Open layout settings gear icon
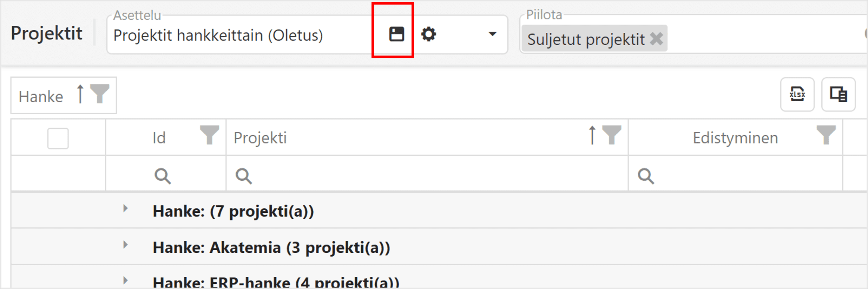The image size is (868, 289). click(x=428, y=34)
